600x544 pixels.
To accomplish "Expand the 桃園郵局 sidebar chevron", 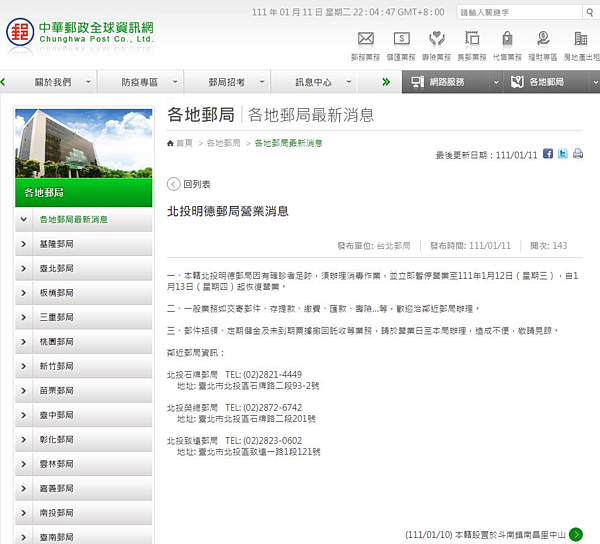I will pos(24,342).
